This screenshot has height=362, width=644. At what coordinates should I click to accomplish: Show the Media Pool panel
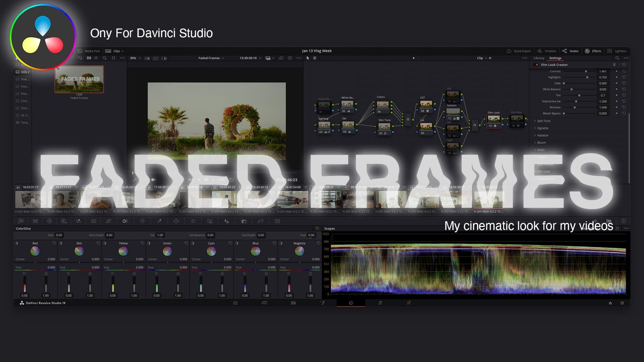click(x=89, y=51)
